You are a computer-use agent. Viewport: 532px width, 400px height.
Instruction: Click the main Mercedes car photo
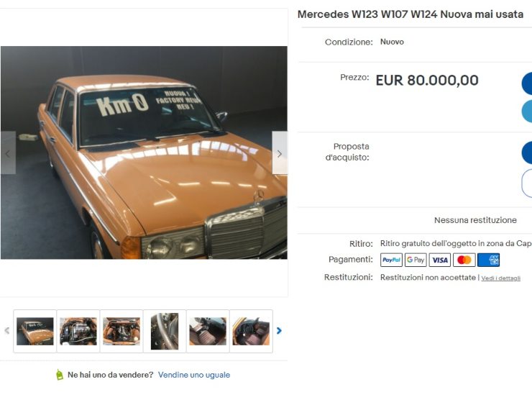(x=144, y=153)
